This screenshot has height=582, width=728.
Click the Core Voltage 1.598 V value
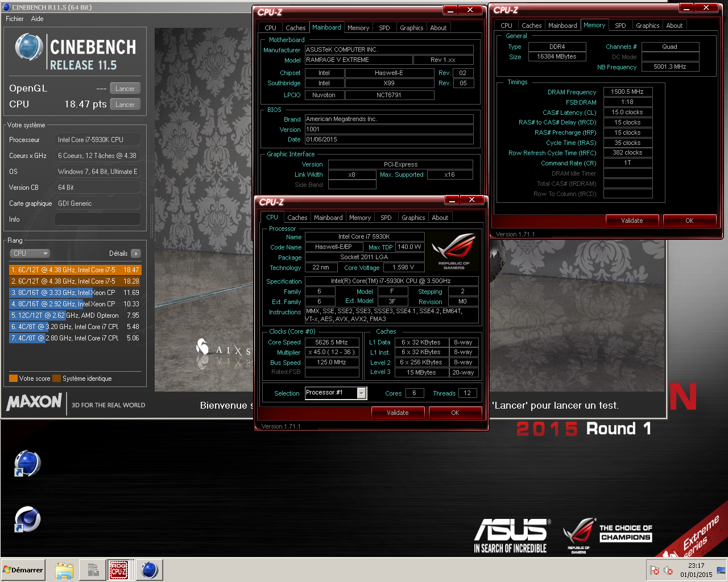click(403, 268)
